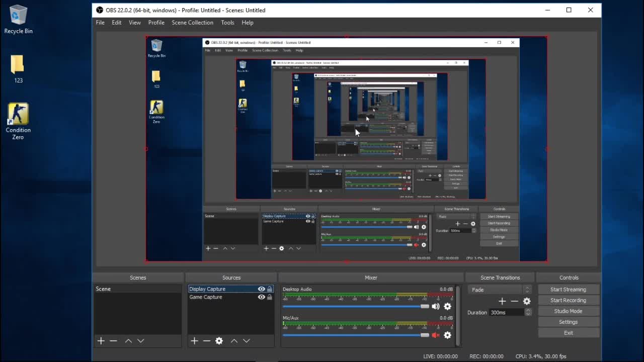Move source down in Sources list
The image size is (644, 362).
(247, 341)
